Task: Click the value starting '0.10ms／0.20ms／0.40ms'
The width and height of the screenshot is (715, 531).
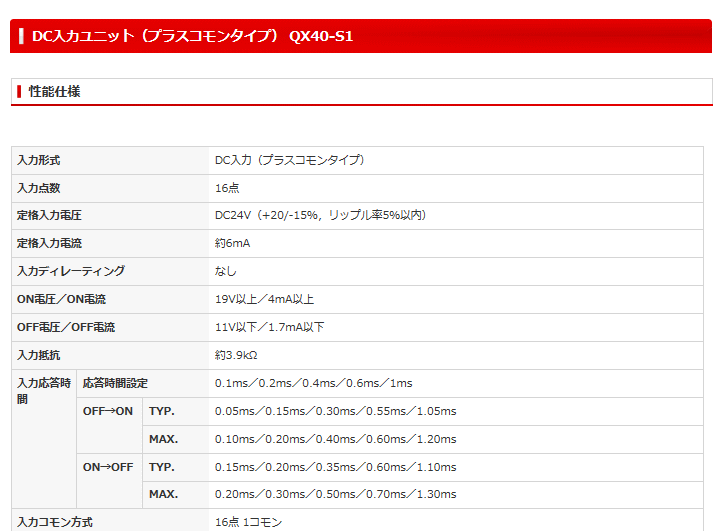Action: [x=336, y=439]
